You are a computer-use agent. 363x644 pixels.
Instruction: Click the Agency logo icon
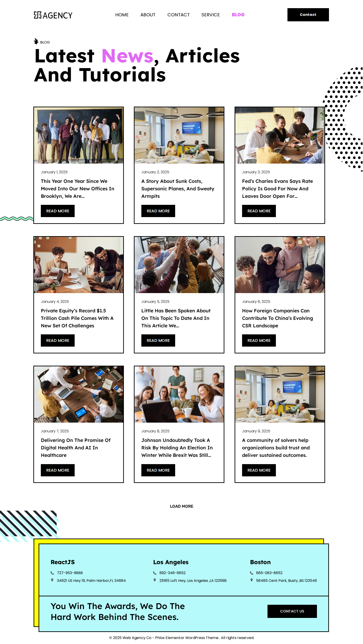click(x=37, y=15)
